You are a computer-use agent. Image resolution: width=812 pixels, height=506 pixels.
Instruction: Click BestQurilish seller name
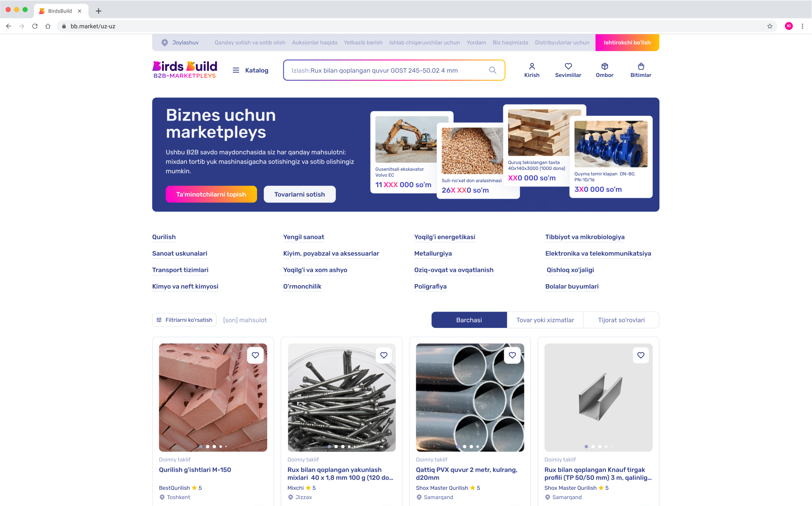tap(174, 488)
